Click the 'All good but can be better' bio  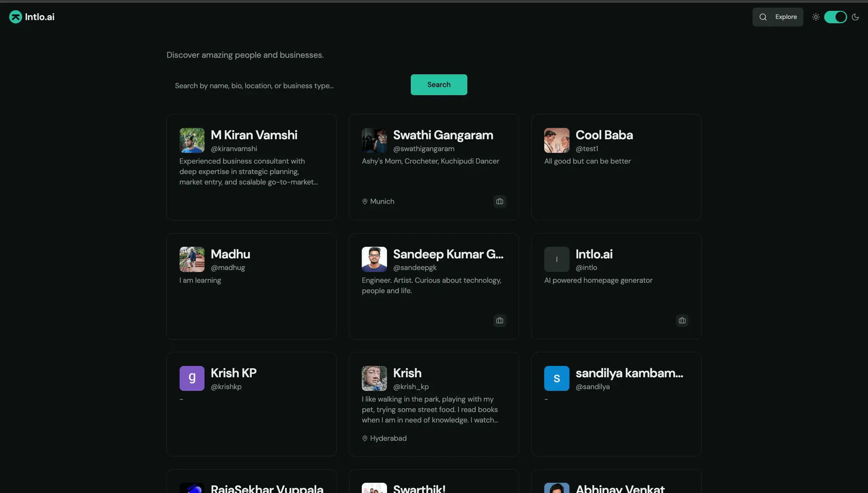(587, 161)
